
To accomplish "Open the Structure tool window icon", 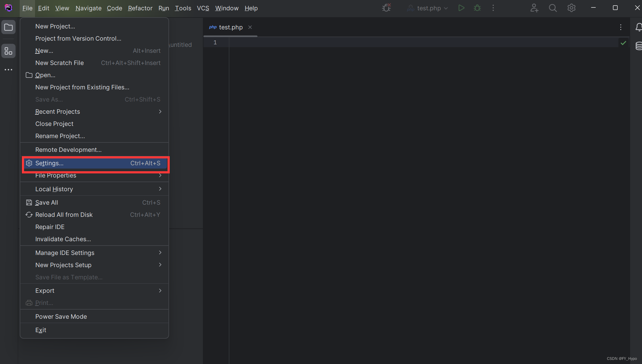I will [8, 51].
